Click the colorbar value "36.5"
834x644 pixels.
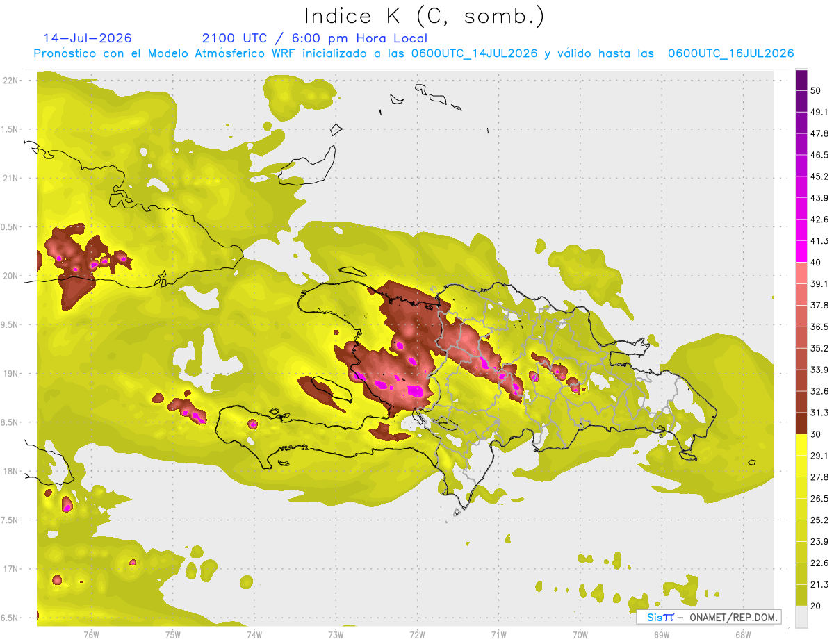click(819, 327)
